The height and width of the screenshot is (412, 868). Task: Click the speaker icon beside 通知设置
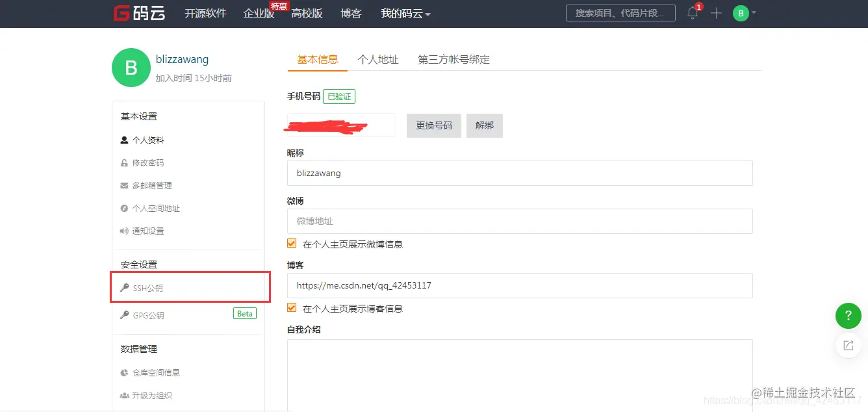click(x=124, y=231)
